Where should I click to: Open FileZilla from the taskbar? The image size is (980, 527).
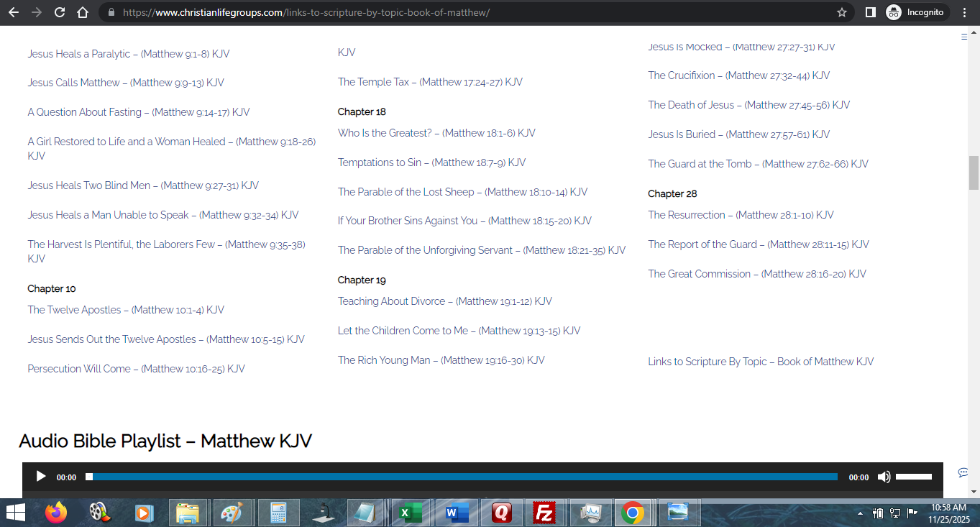tap(544, 513)
